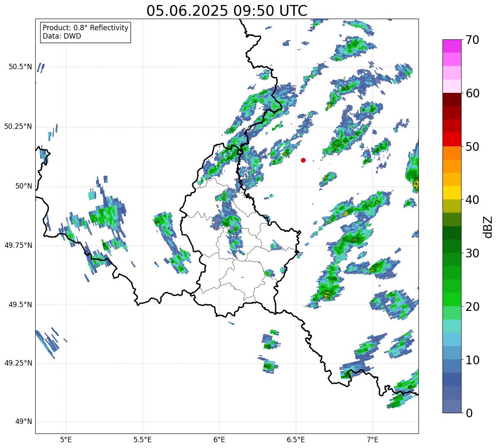Click the colorbar tick label 50
This screenshot has height=448, width=498.
click(472, 147)
